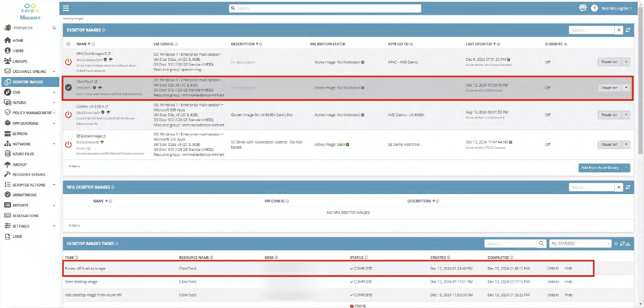Open the Power on dropdown arrow for APACGoldImageV2
This screenshot has width=644, height=308.
[626, 62]
